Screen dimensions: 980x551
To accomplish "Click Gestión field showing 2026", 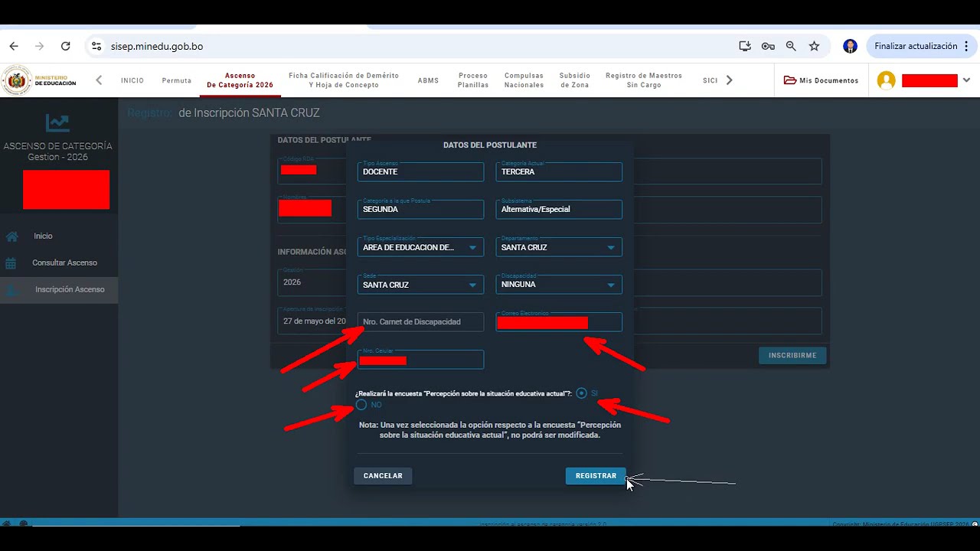I will pyautogui.click(x=312, y=282).
